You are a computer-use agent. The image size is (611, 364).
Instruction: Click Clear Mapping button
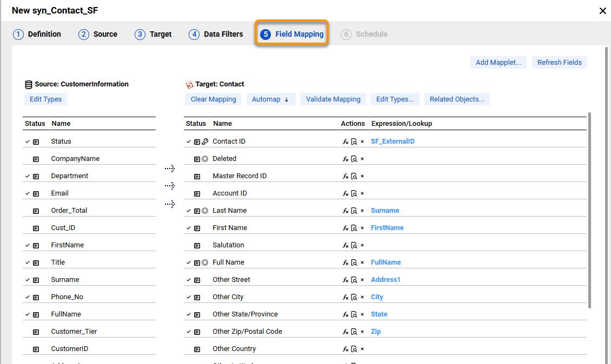[213, 99]
